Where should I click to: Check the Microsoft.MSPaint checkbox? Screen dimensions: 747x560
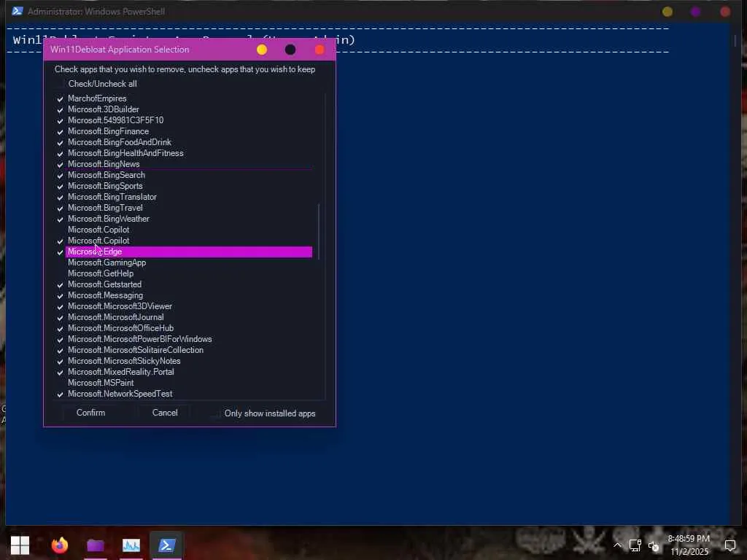point(60,384)
